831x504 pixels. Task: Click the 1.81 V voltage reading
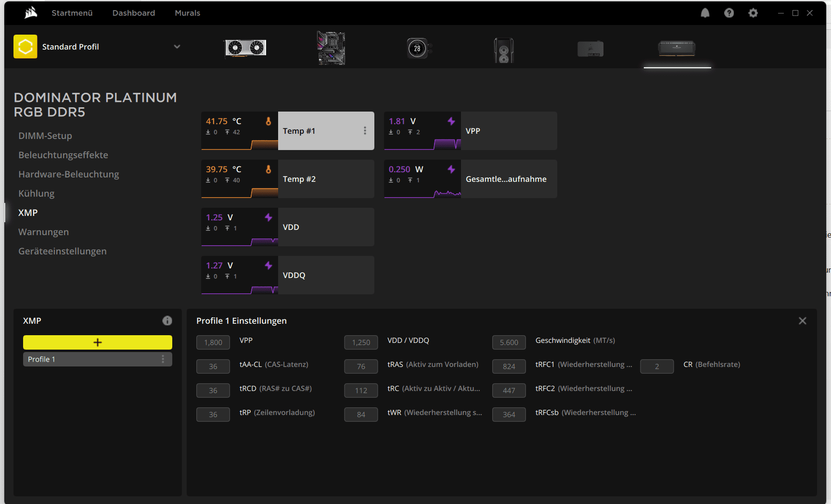tap(402, 121)
